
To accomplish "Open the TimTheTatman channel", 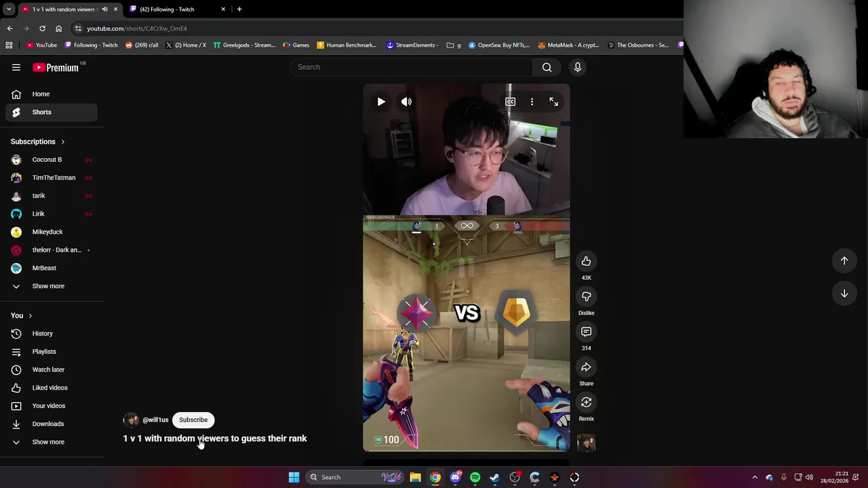I will click(52, 178).
